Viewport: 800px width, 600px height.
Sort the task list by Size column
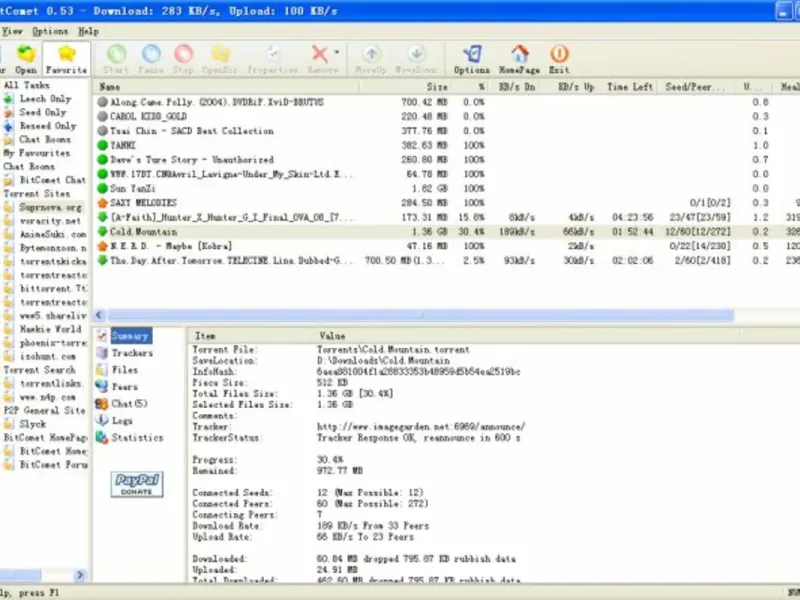406,87
